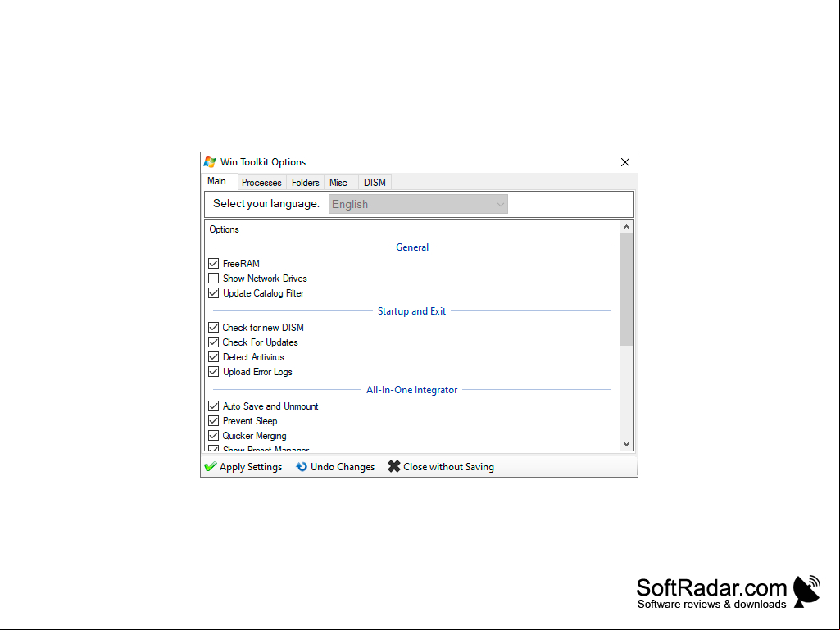This screenshot has height=630, width=840.
Task: Click the Select your language label
Action: coord(266,203)
